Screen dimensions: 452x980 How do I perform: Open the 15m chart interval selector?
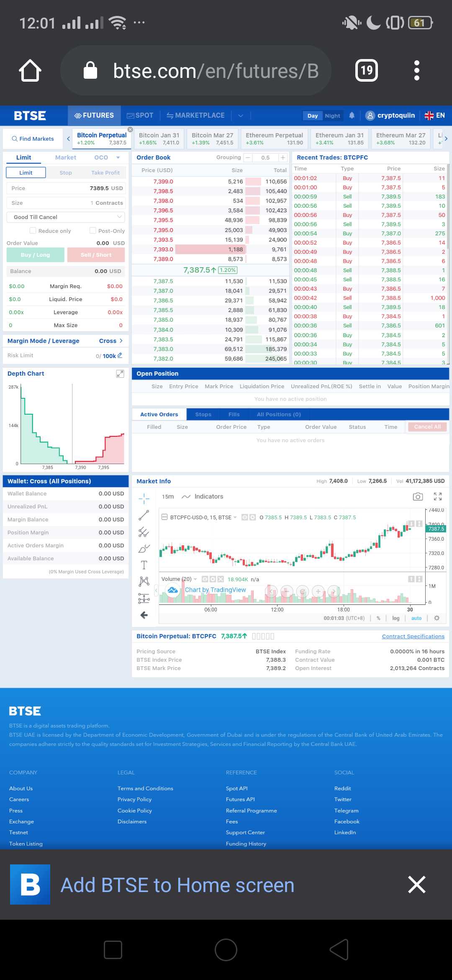[x=168, y=497]
